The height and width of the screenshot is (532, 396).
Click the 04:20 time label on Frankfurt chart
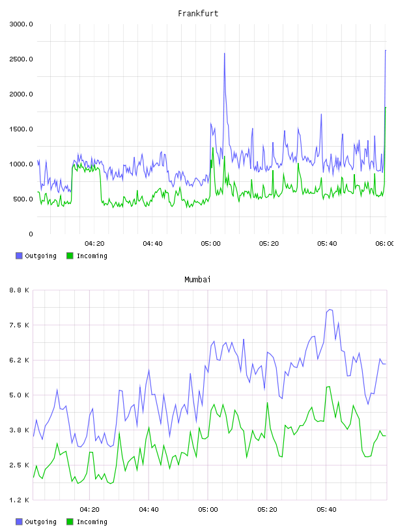(x=94, y=244)
